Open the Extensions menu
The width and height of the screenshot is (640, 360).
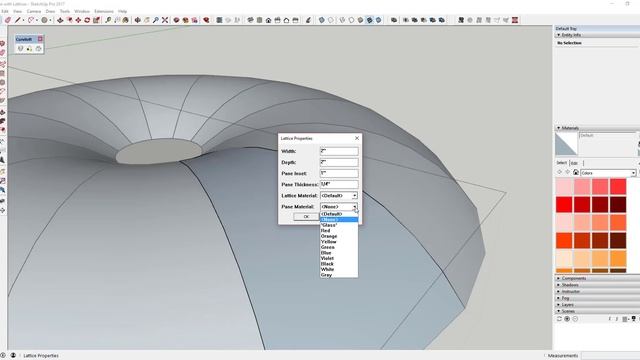pyautogui.click(x=104, y=11)
